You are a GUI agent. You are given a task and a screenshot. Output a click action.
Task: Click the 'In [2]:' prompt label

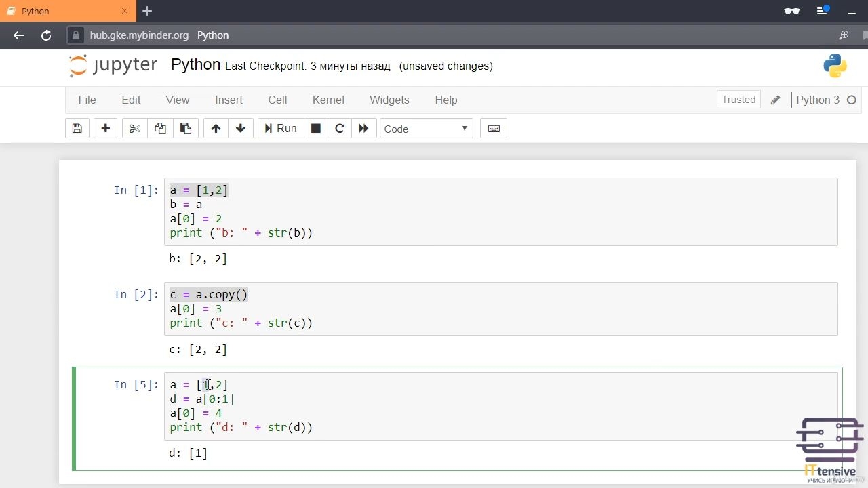136,295
